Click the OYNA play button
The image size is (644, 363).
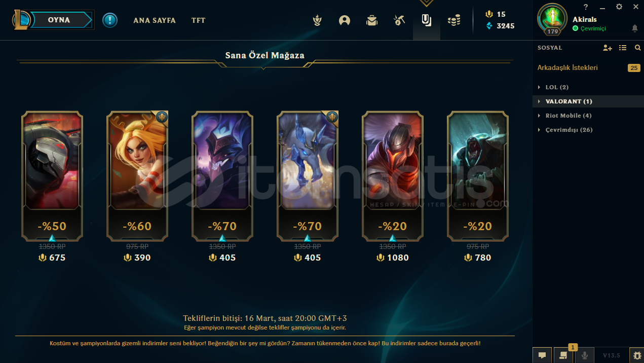point(60,20)
